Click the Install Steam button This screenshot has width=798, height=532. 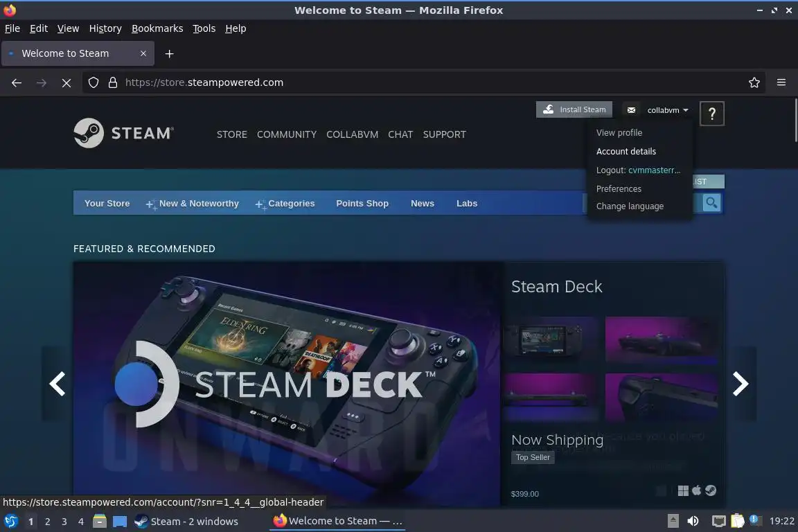tap(574, 109)
